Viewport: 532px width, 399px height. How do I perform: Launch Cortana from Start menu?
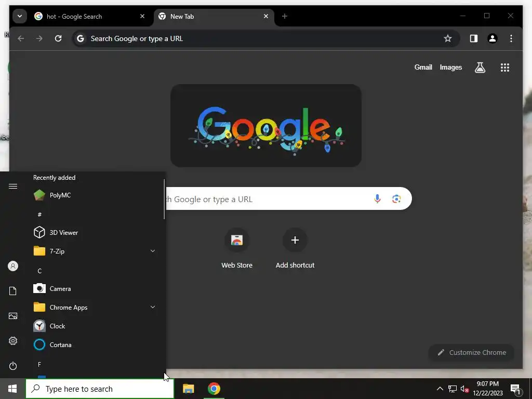click(x=95, y=345)
